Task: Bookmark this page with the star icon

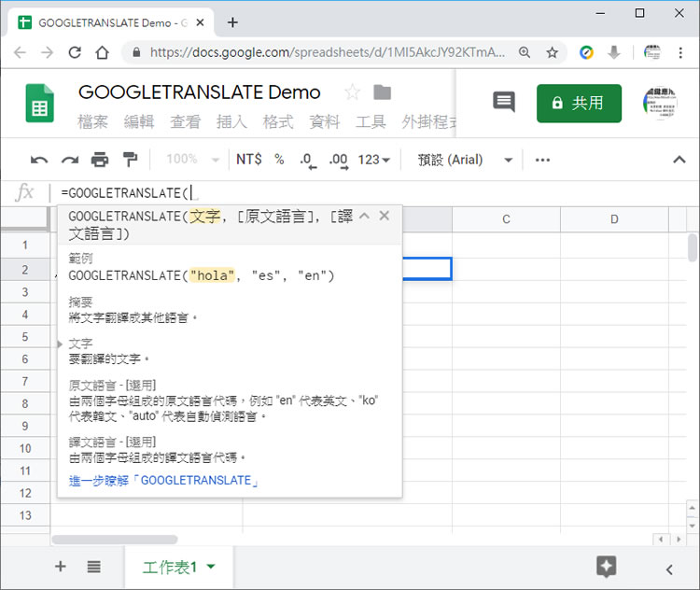Action: click(x=553, y=52)
